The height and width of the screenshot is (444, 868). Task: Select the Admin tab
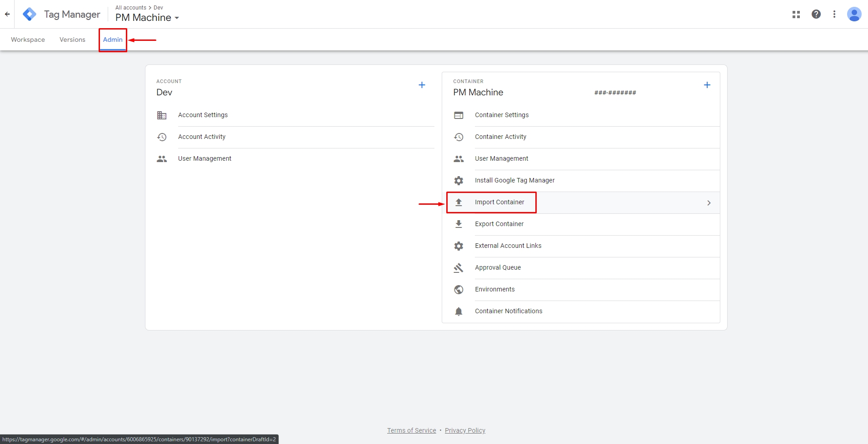pyautogui.click(x=113, y=39)
